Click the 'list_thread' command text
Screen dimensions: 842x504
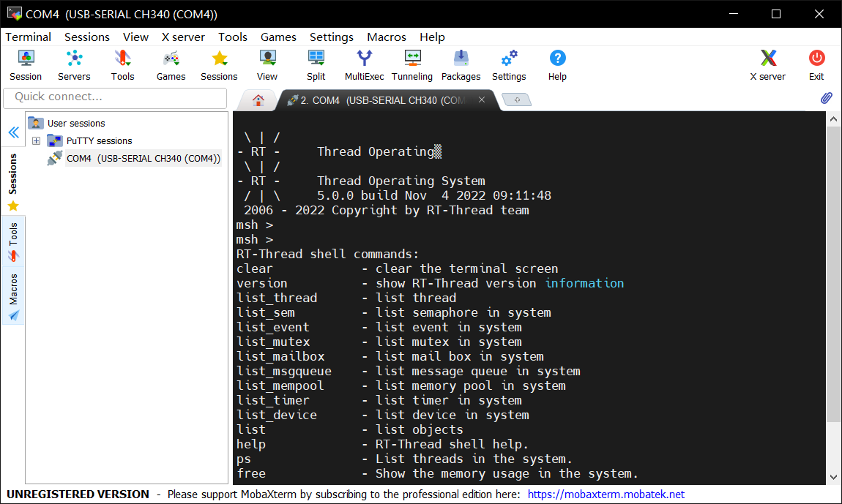[x=277, y=298]
